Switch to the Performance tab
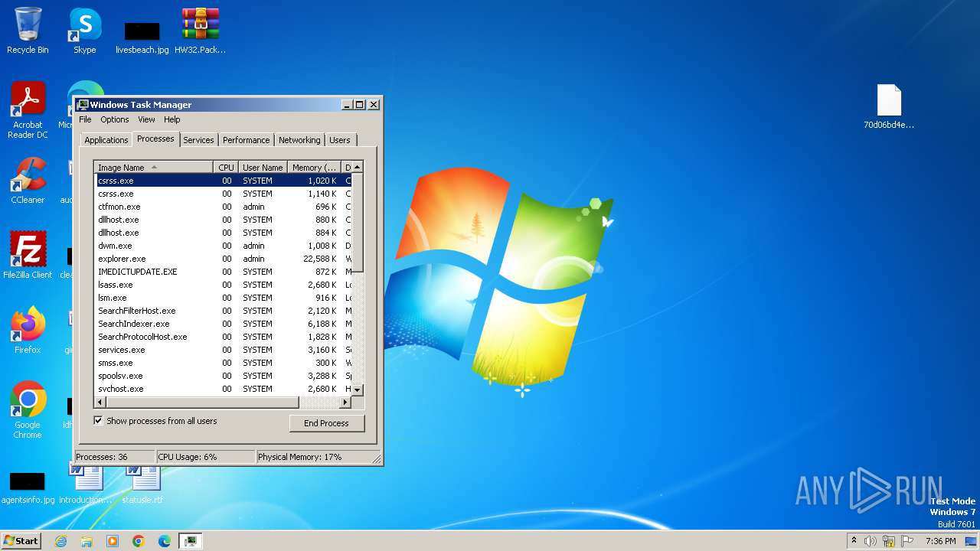 tap(247, 140)
